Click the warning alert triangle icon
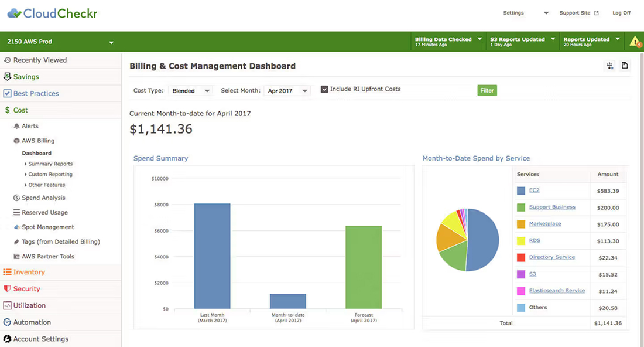The height and width of the screenshot is (347, 644). (x=635, y=42)
